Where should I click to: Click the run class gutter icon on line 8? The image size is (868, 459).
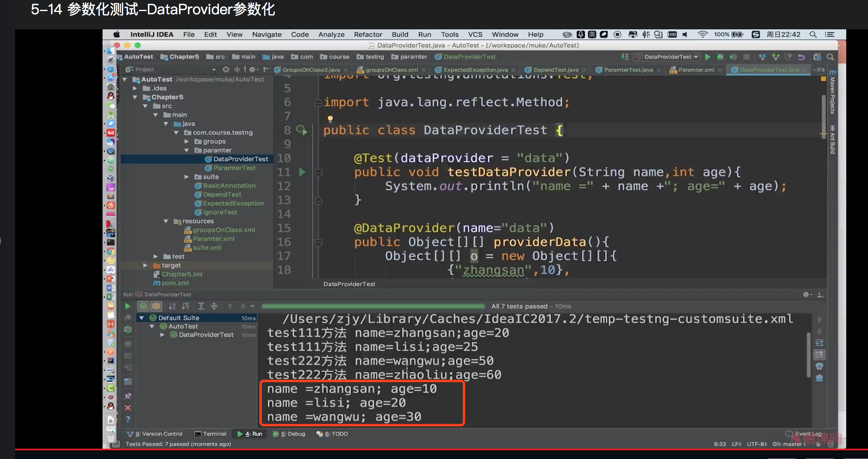tap(302, 130)
